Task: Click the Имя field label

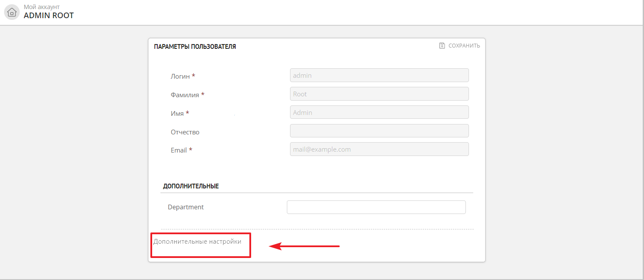Action: point(178,114)
